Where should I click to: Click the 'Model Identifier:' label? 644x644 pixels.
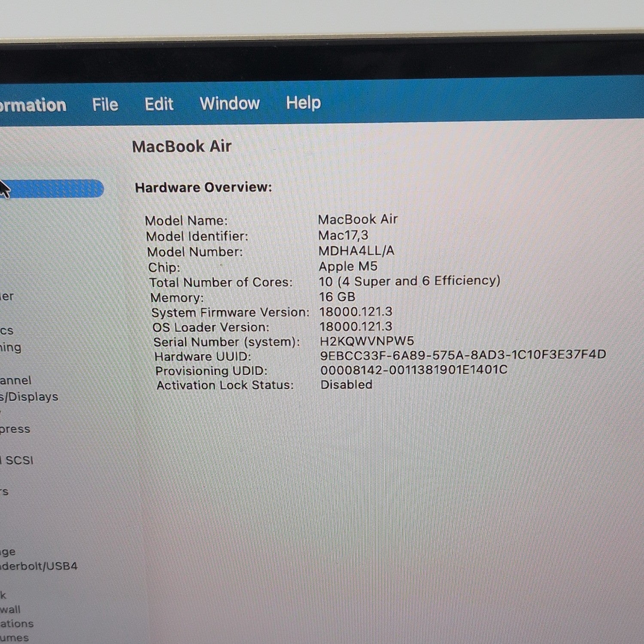pos(197,236)
